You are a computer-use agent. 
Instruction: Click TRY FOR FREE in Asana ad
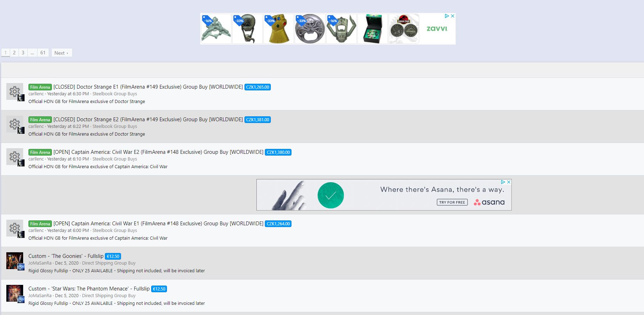tap(452, 202)
